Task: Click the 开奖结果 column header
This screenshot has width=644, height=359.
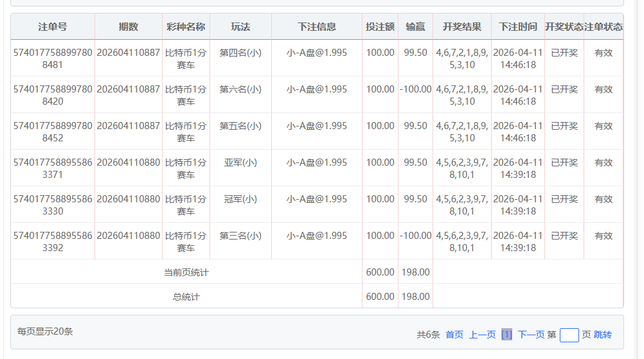Action: pos(462,27)
